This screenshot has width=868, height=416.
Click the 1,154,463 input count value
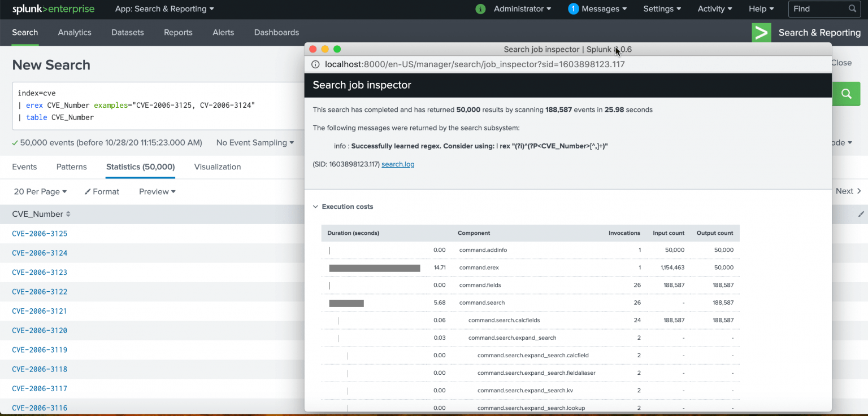coord(672,268)
